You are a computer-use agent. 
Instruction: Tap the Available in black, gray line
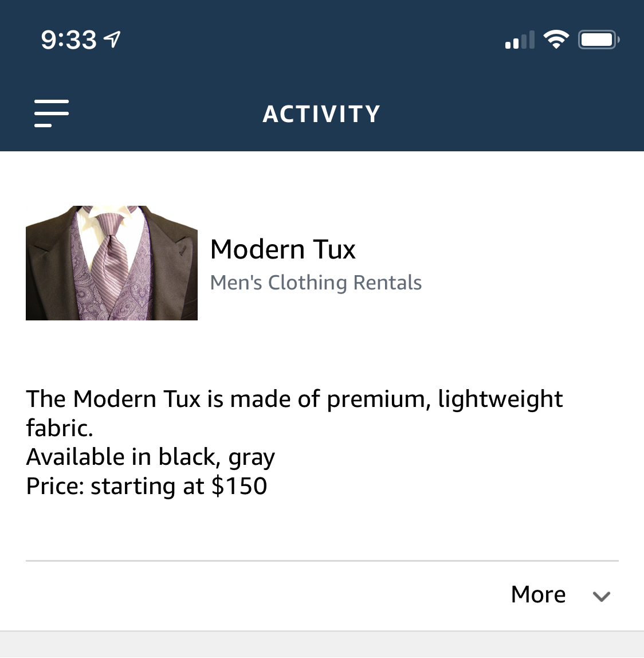click(150, 457)
